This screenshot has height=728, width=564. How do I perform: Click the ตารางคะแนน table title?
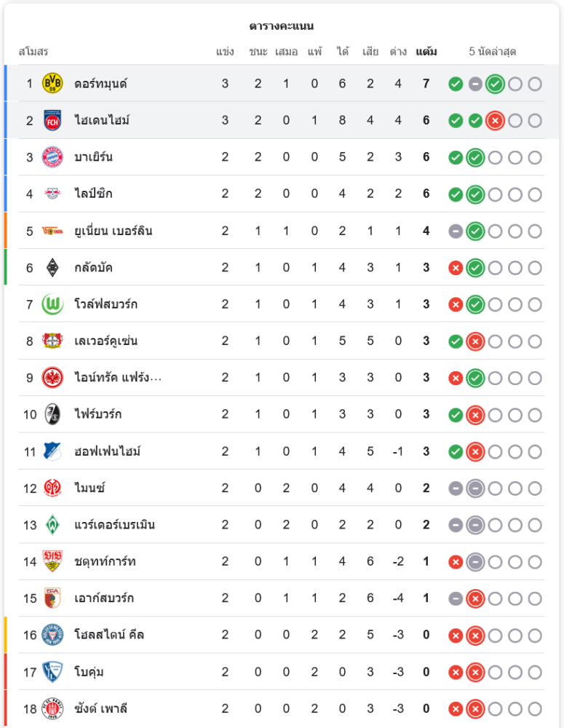[282, 26]
